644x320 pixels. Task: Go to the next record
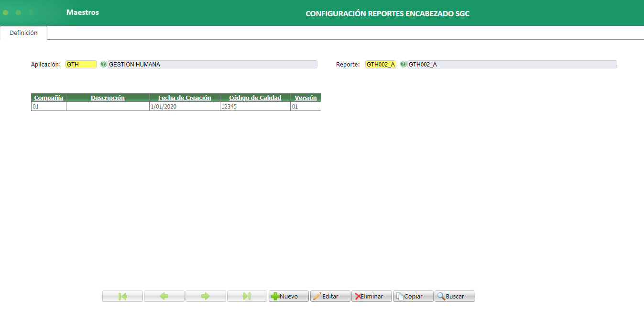click(206, 296)
